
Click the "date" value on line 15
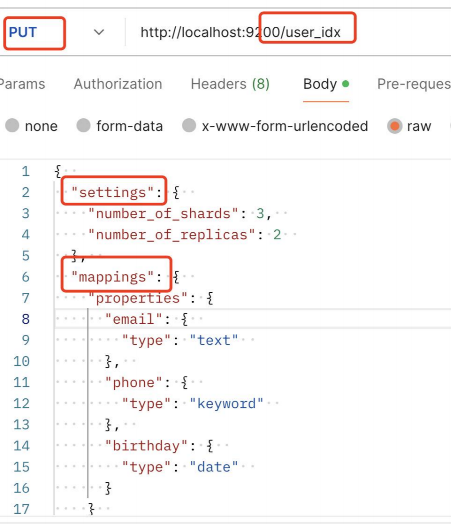click(214, 467)
